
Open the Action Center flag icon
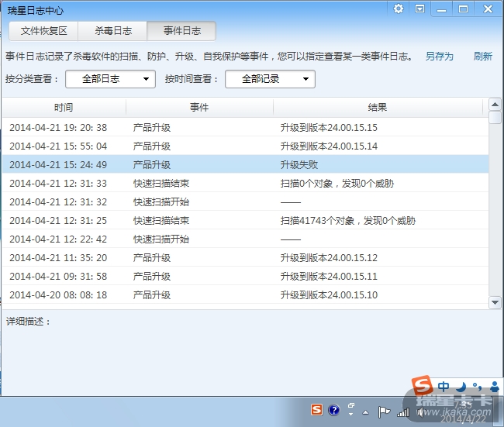tap(384, 412)
